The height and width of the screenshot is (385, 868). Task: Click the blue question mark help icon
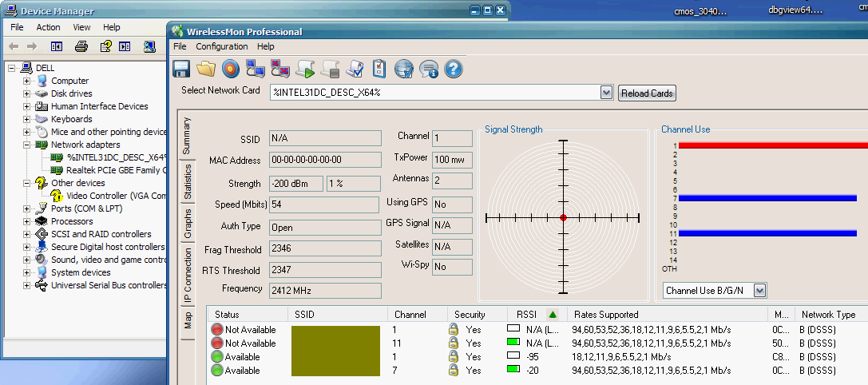click(x=454, y=69)
